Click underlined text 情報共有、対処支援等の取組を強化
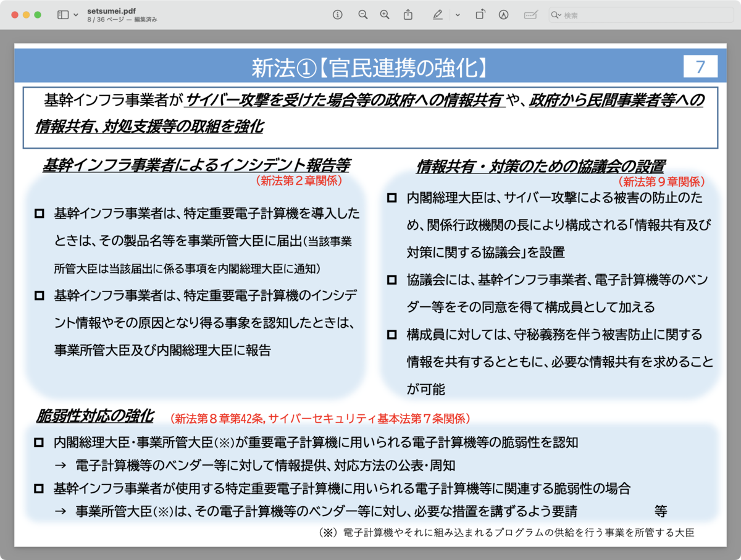The image size is (741, 560). tap(149, 127)
